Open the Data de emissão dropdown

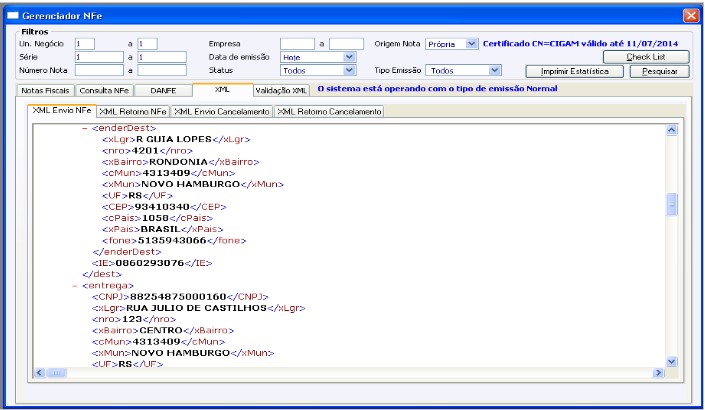pyautogui.click(x=349, y=57)
